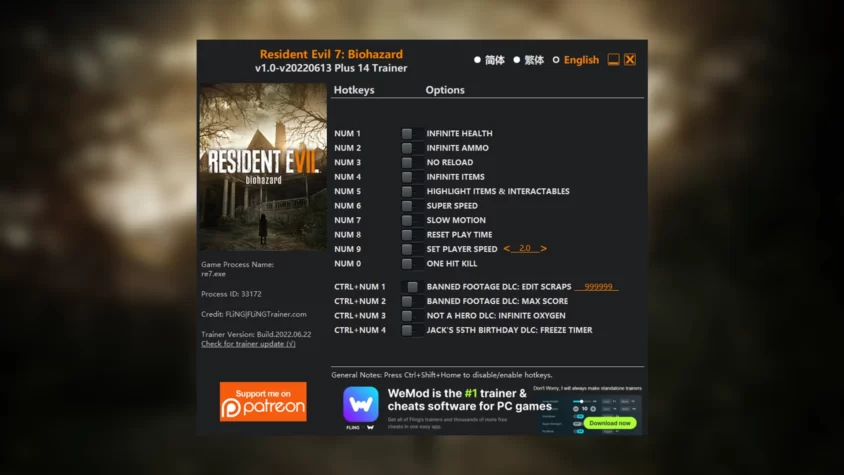Select the English language radio button
Screen dimensions: 844x475
click(x=557, y=60)
